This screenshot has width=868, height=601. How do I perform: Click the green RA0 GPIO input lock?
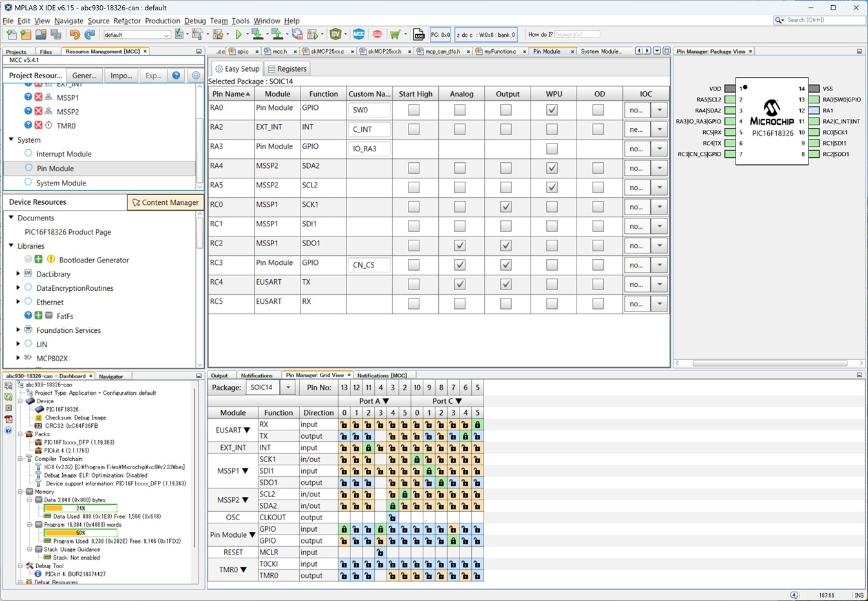[x=344, y=529]
